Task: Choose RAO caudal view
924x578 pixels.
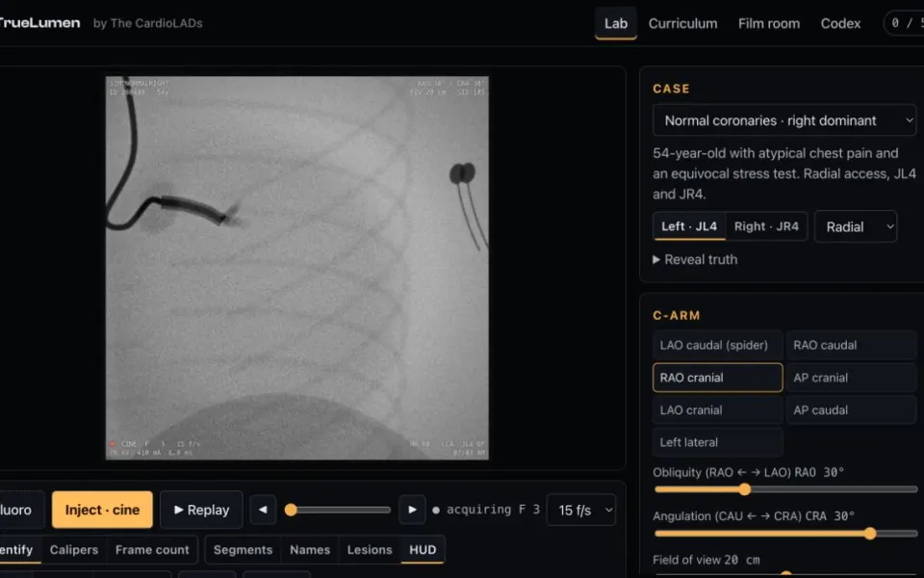Action: click(851, 345)
